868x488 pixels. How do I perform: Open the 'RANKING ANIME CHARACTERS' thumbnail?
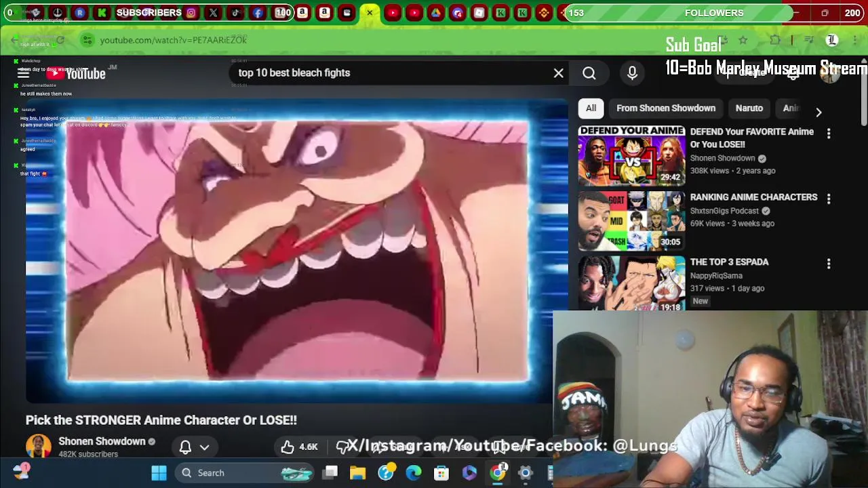631,220
